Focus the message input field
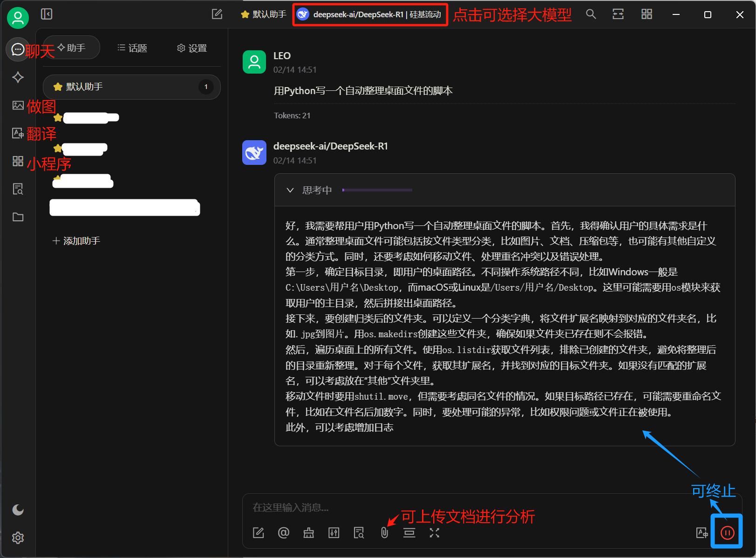The height and width of the screenshot is (558, 756). 491,507
